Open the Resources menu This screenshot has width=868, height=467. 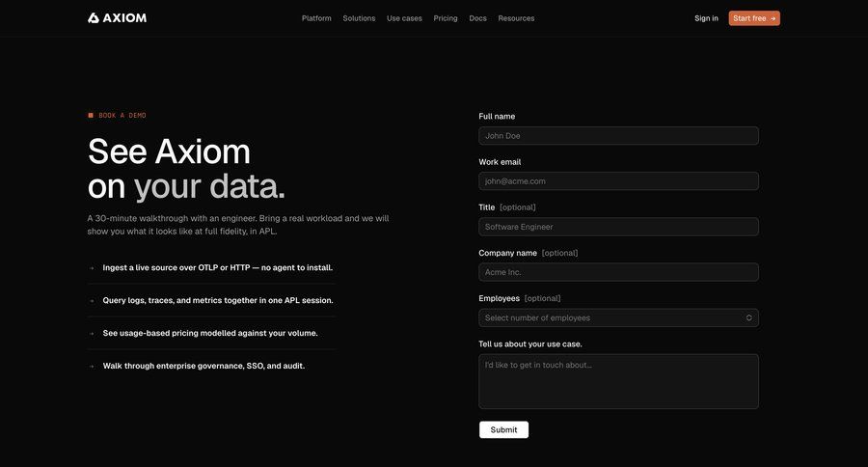[516, 18]
